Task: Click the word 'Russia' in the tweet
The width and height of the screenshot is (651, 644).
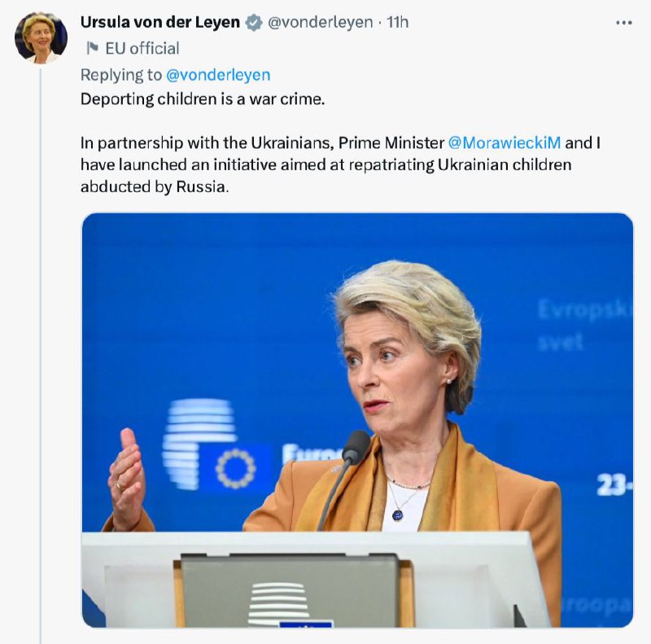Action: click(200, 186)
